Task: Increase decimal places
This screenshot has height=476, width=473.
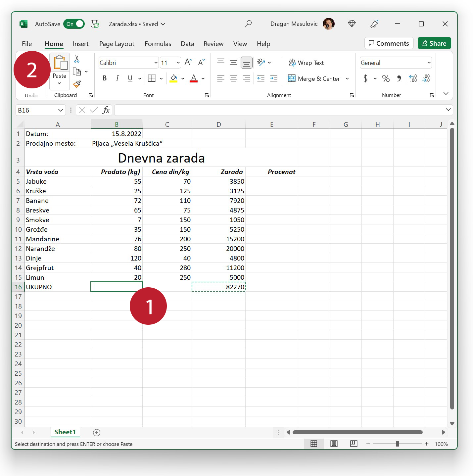Action: tap(413, 78)
